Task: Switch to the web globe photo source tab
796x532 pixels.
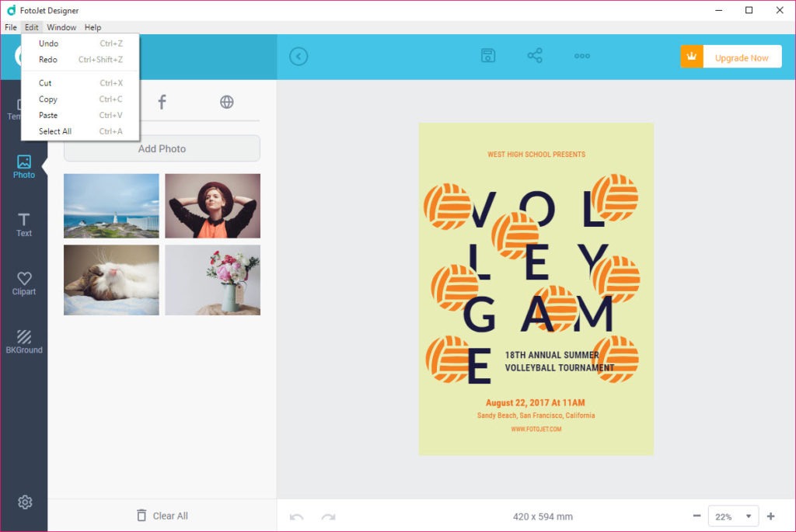Action: pos(227,102)
